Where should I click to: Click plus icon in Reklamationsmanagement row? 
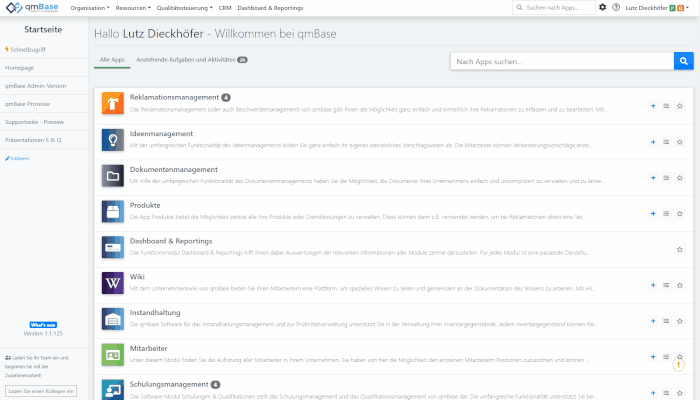tap(653, 106)
